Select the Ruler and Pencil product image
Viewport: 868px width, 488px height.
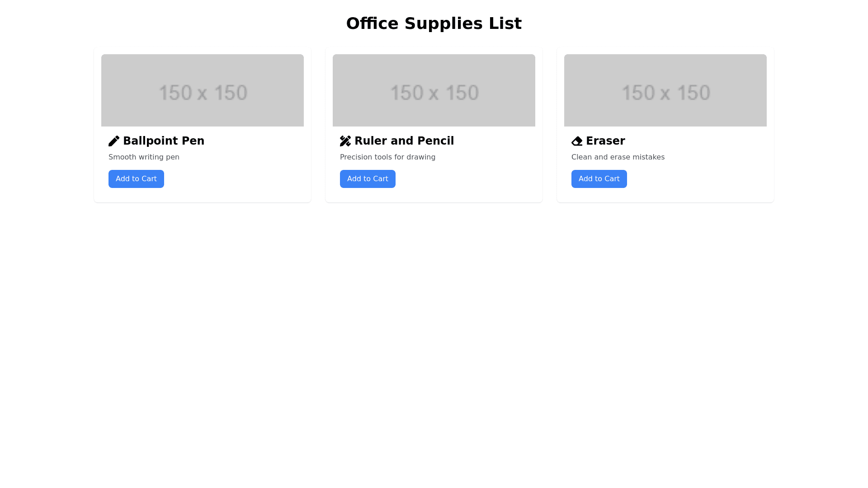point(434,90)
